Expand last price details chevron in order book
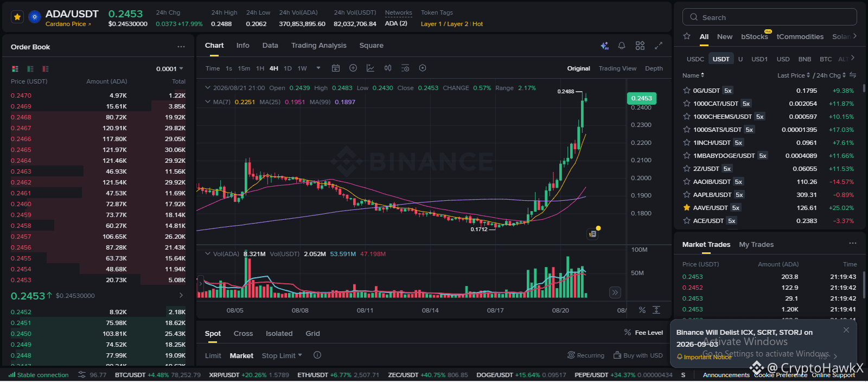Image resolution: width=868 pixels, height=382 pixels. 181,295
